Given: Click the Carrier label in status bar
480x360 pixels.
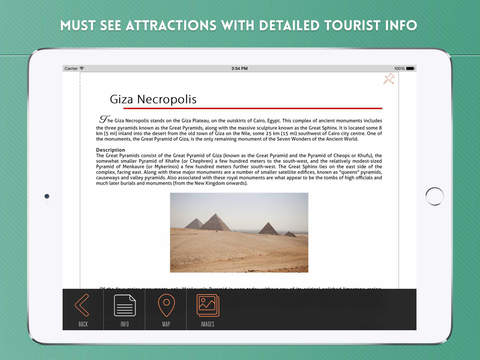Looking at the screenshot, I should 71,68.
